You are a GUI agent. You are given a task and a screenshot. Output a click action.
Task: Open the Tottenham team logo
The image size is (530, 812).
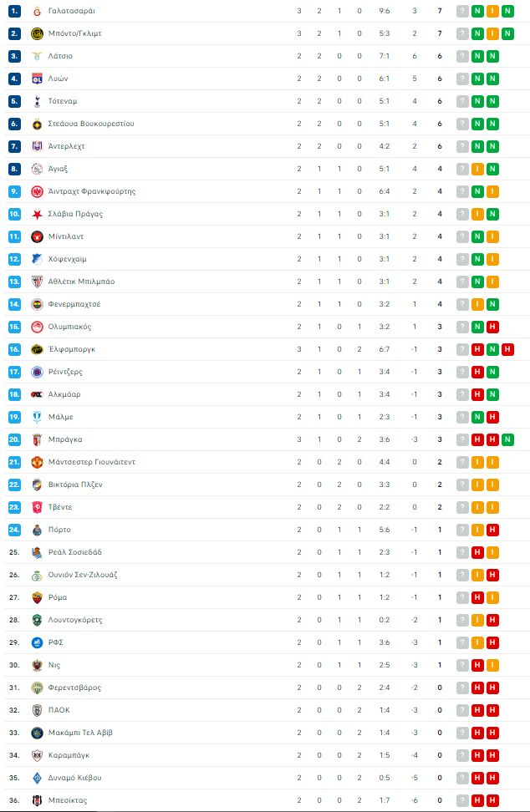point(37,101)
